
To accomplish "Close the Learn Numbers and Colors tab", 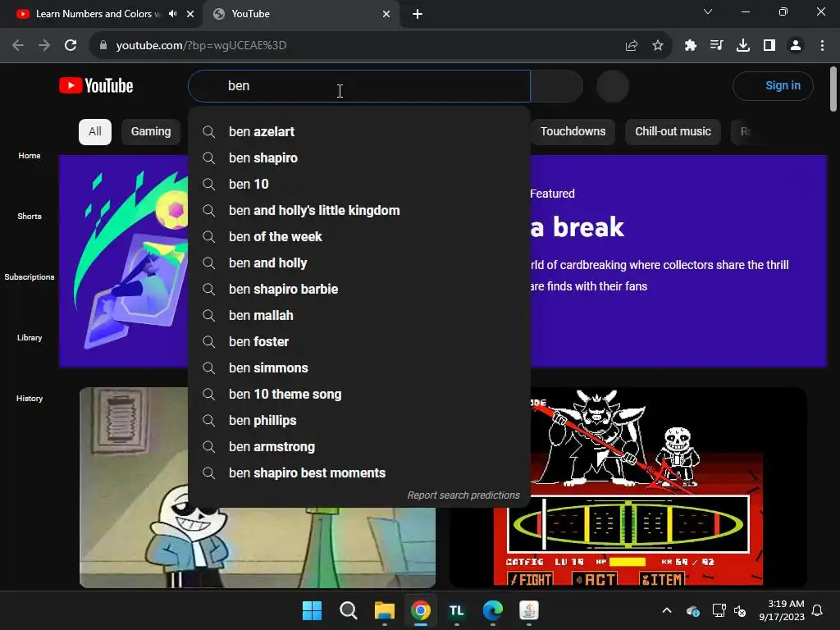I will [x=190, y=14].
